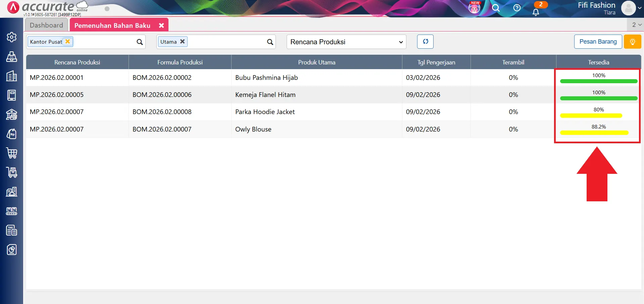
Task: Open the shopping cart sidebar module
Action: pyautogui.click(x=12, y=153)
